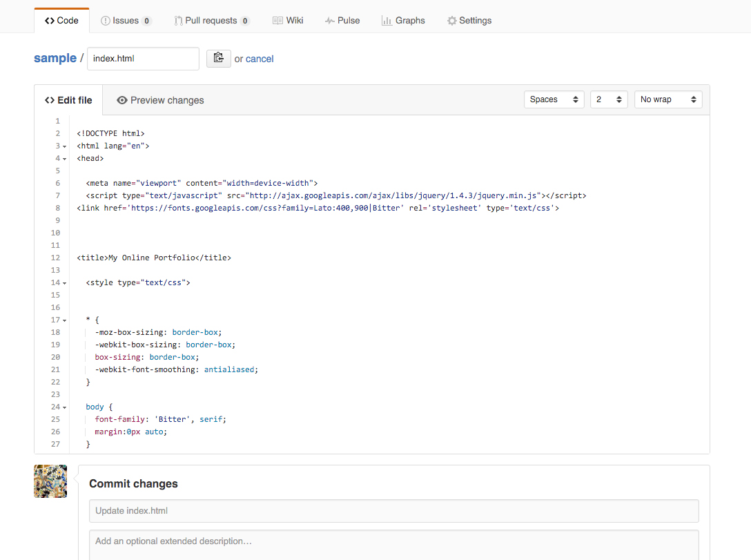Collapse the fold arrow on line 3

(65, 146)
